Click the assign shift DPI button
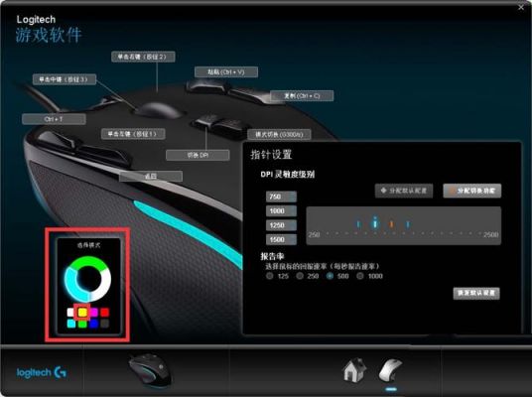The width and height of the screenshot is (532, 397). tap(471, 191)
